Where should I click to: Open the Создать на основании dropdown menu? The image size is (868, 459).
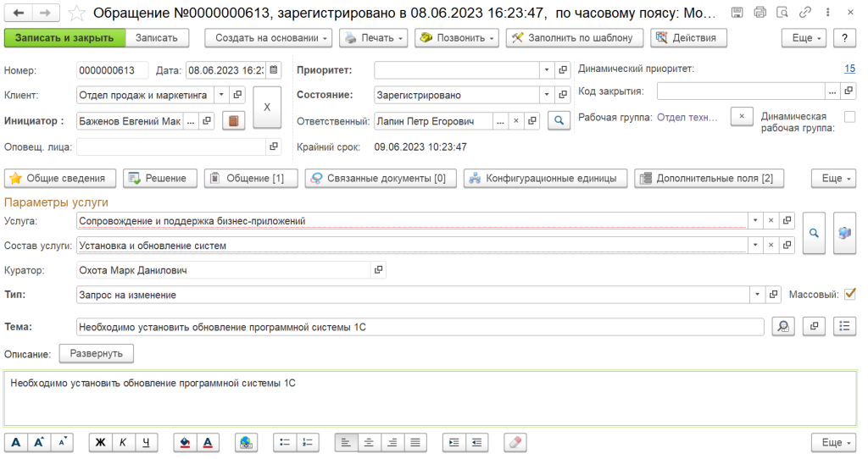(x=268, y=38)
